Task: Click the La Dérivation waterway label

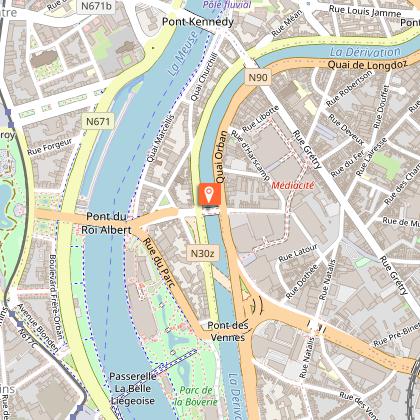Action: point(365,52)
